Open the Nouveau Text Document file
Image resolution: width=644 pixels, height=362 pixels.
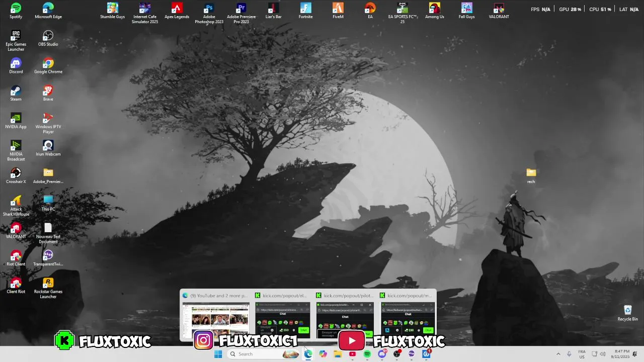pyautogui.click(x=48, y=233)
